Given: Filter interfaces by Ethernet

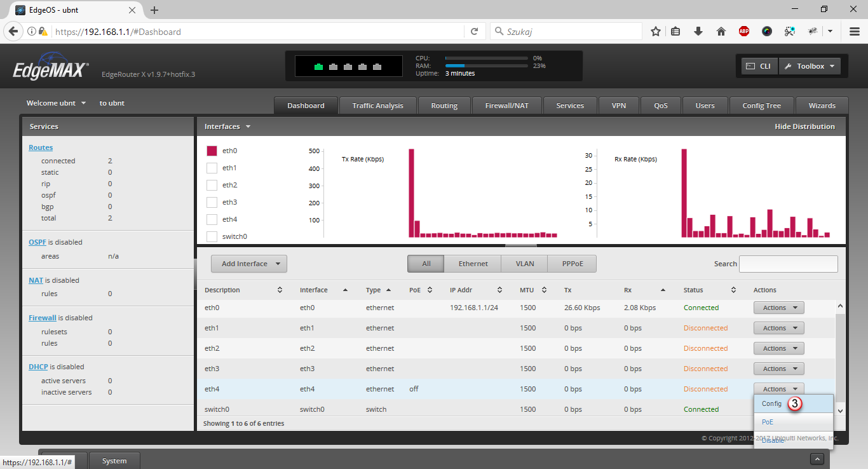Looking at the screenshot, I should click(x=473, y=264).
